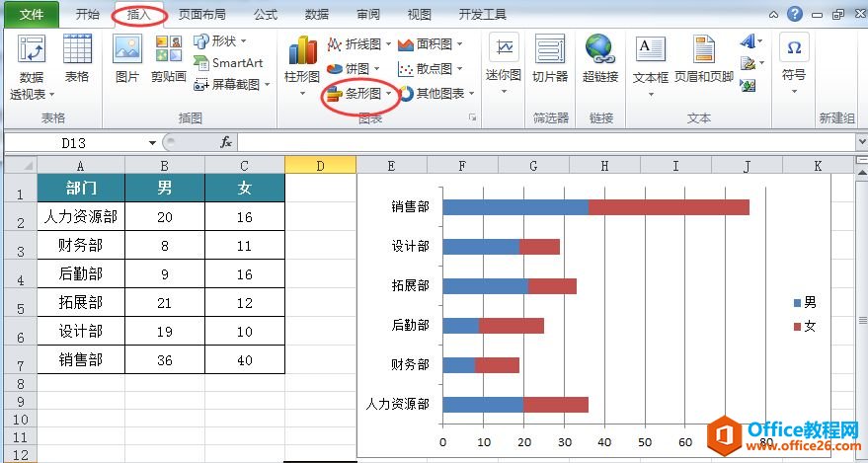Click the 超链接 (Hyperlink) globe icon
868x463 pixels.
tap(599, 51)
